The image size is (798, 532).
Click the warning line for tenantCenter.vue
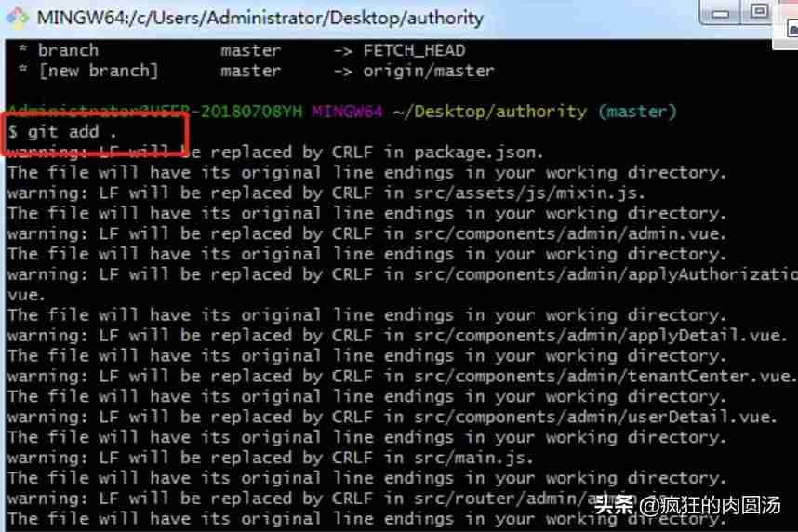pyautogui.click(x=402, y=377)
